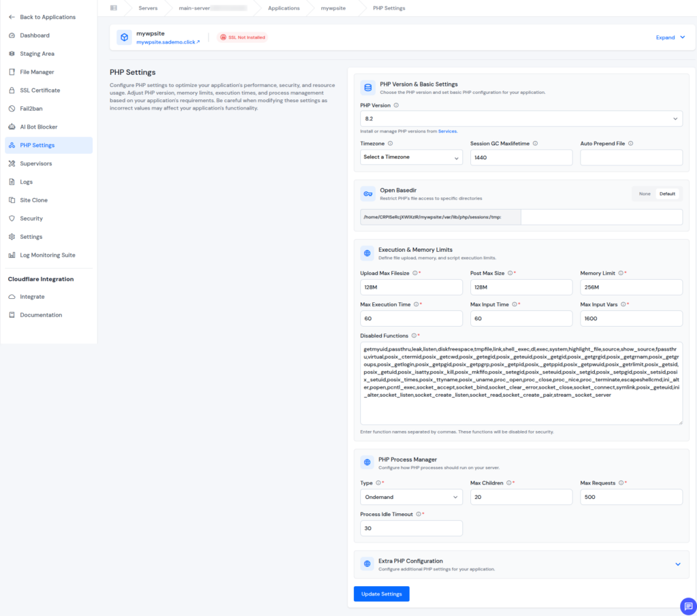Viewport: 697px width, 616px height.
Task: Select Default for Open Basedir
Action: pyautogui.click(x=667, y=193)
